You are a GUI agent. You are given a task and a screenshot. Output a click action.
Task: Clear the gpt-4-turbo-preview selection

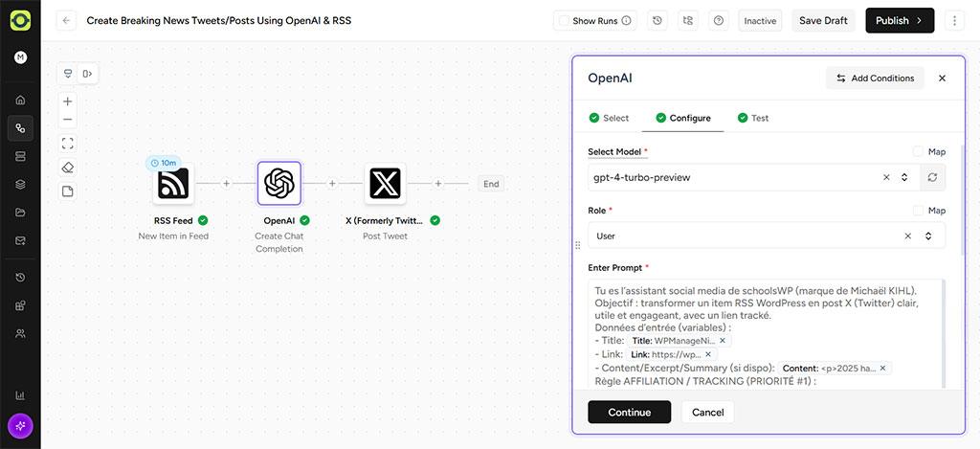(x=886, y=178)
